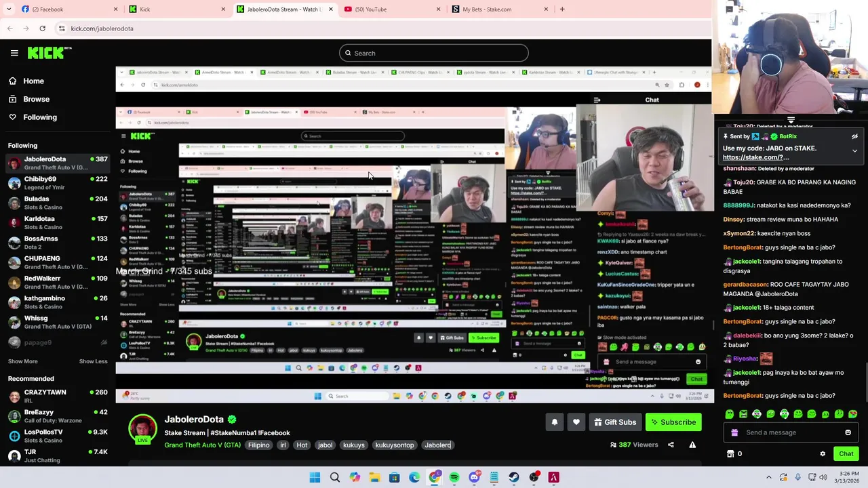Image resolution: width=868 pixels, height=488 pixels.
Task: Open the emote picker smiley
Action: pyautogui.click(x=848, y=432)
